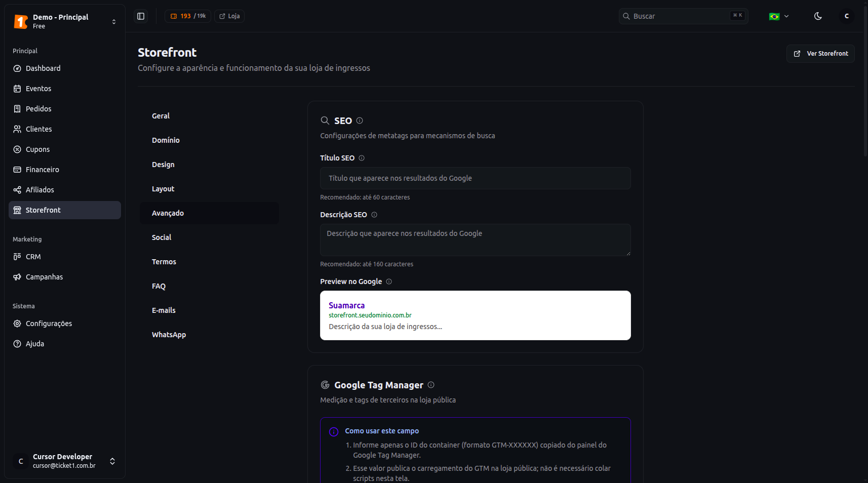
Task: Open Ajuda in the sidebar
Action: [65, 344]
